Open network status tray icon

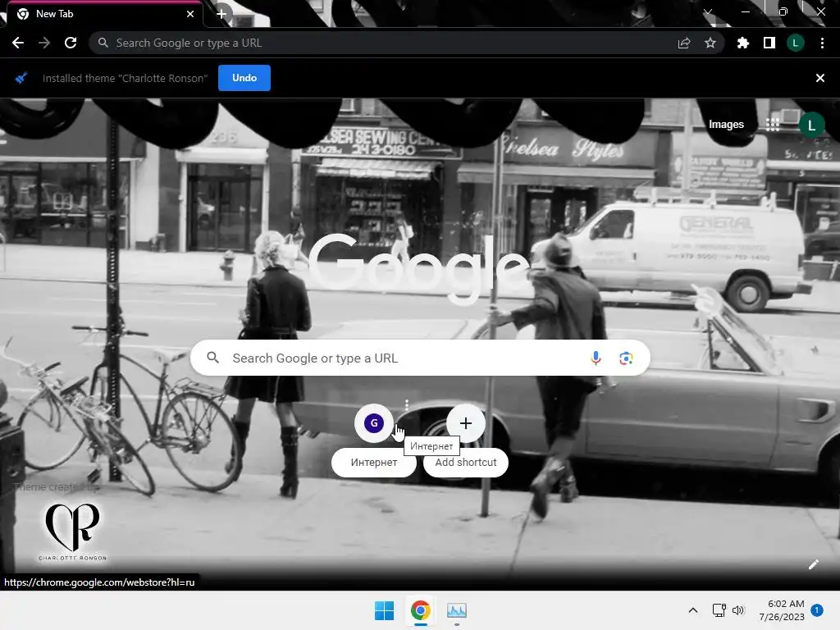tap(719, 610)
